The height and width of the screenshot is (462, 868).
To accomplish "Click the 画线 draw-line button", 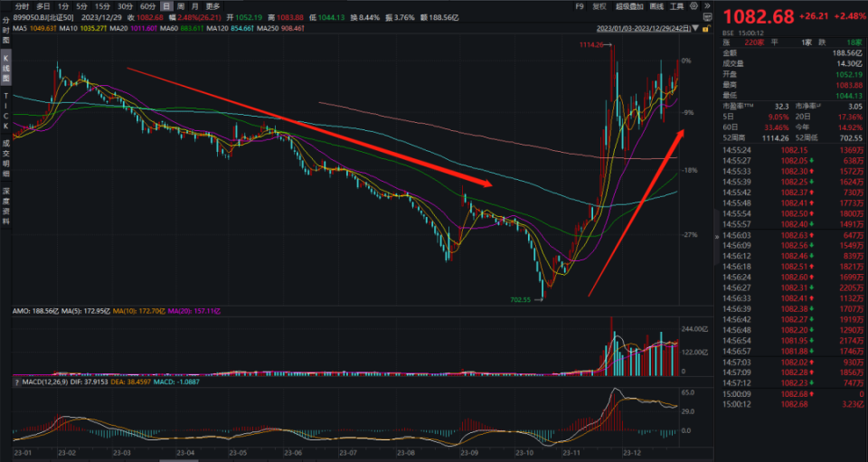I will [x=656, y=6].
